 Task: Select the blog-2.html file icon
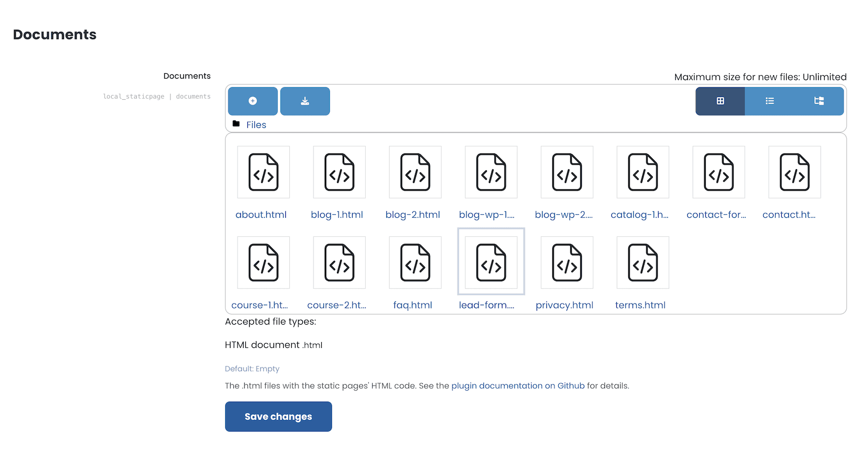416,172
